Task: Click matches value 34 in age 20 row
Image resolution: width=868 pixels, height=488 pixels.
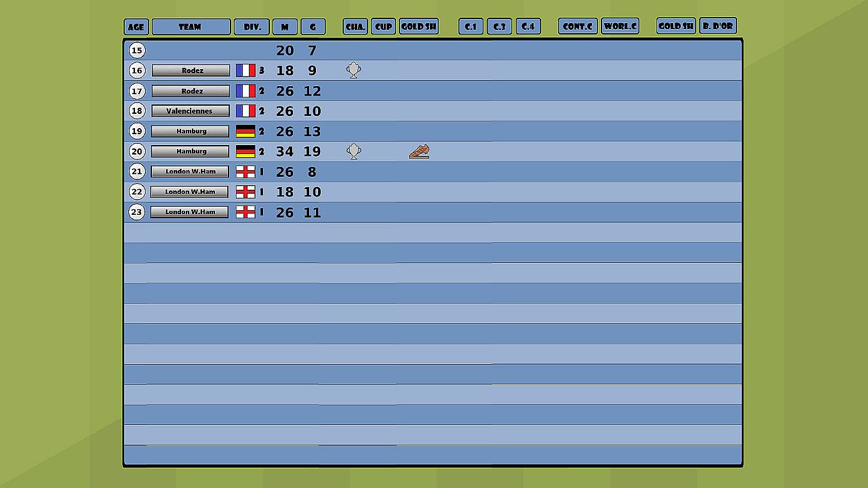Action: pos(285,152)
